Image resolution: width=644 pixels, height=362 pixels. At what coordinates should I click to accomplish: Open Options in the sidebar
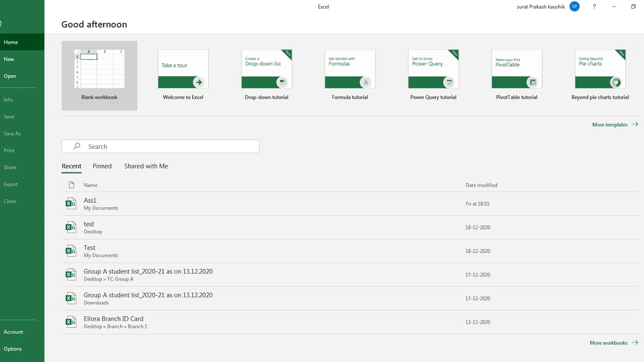[22, 349]
